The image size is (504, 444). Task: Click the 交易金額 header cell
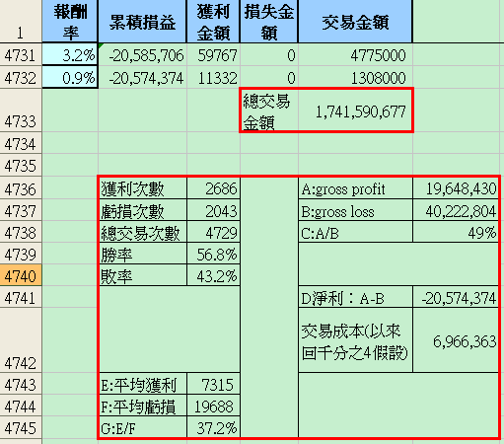pos(355,22)
